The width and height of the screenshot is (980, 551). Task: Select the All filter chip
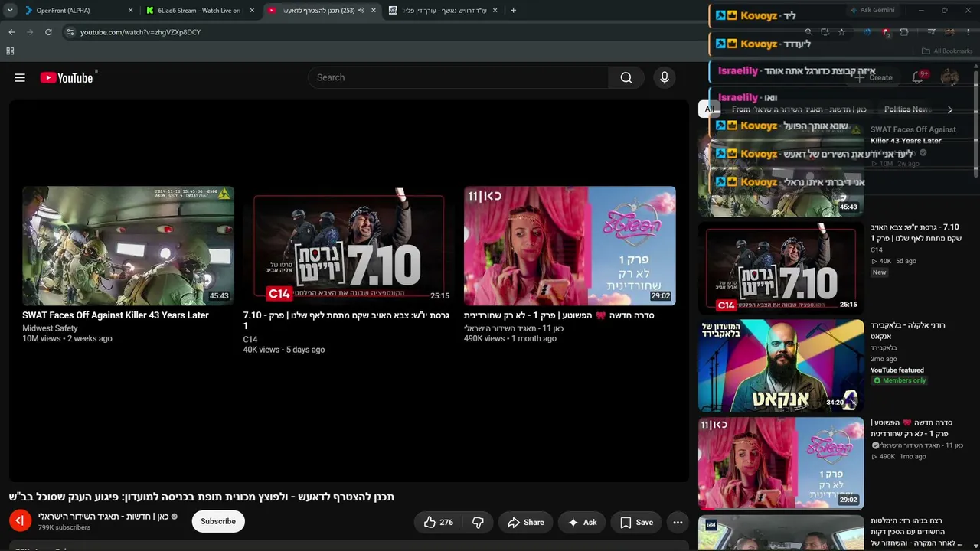click(x=709, y=109)
